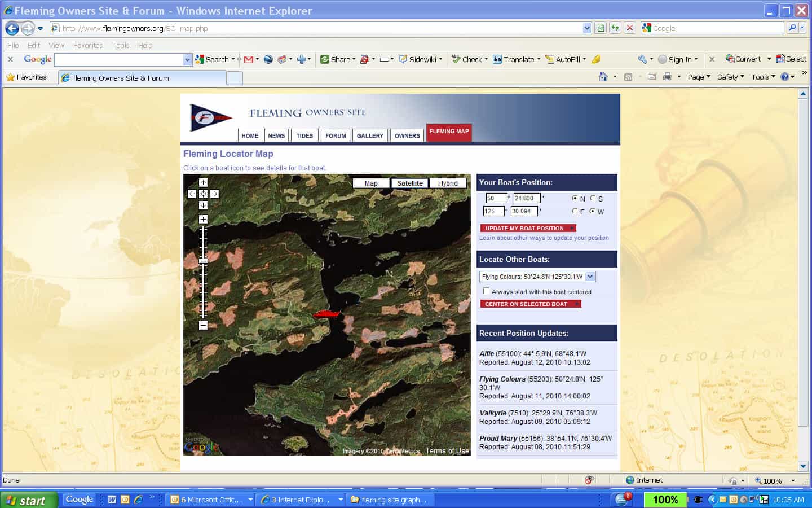Click CENTER ON SELECTED BOAT button
Screen dimensions: 812x508
[x=530, y=304]
